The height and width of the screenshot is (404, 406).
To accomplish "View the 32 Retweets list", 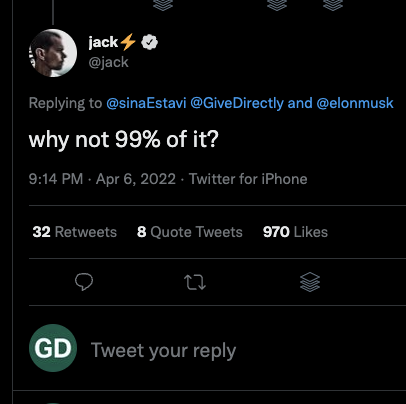I will pos(75,232).
